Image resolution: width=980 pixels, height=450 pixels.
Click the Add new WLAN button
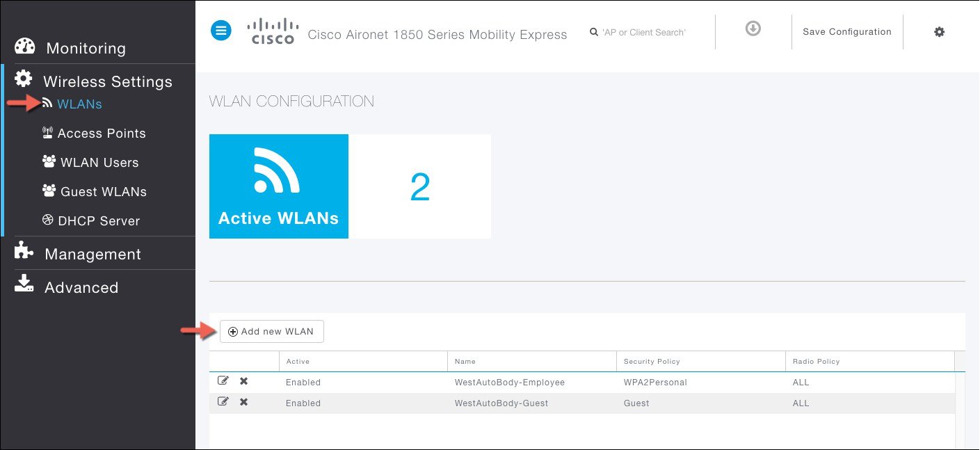(271, 331)
